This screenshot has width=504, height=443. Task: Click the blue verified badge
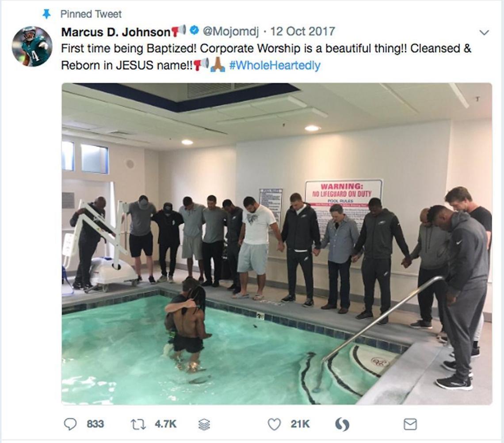coord(194,30)
